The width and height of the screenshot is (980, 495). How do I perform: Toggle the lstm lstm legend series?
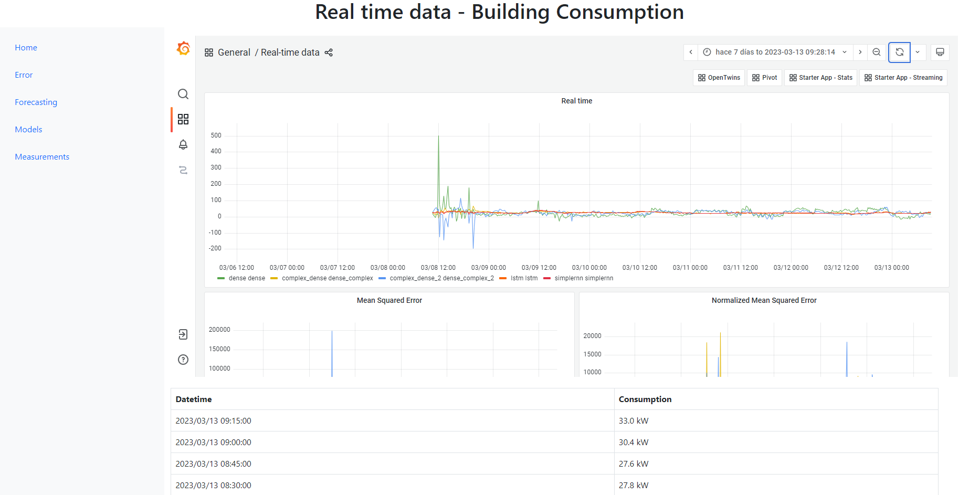(524, 278)
